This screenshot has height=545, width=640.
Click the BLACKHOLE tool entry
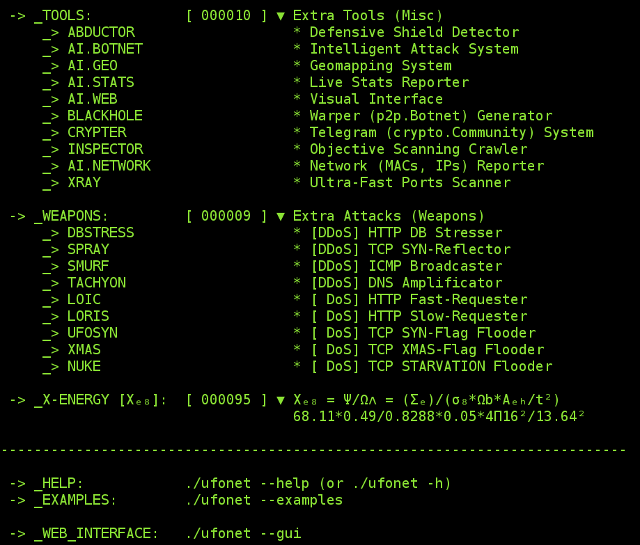pos(105,116)
